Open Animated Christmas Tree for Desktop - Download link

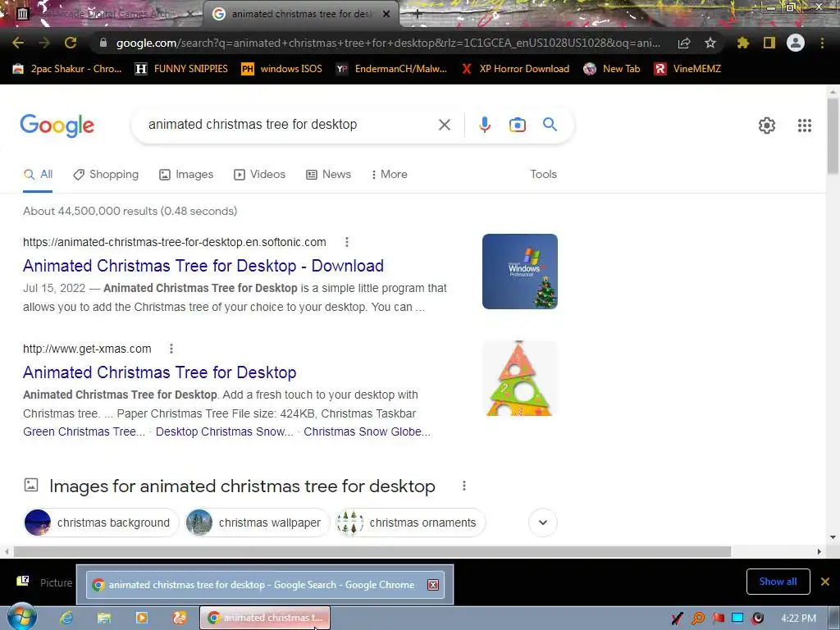203,266
